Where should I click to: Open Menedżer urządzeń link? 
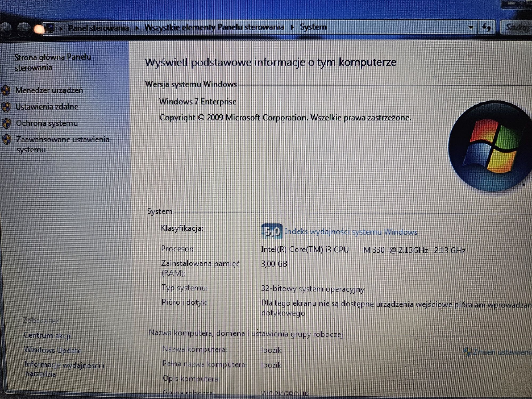(x=49, y=90)
